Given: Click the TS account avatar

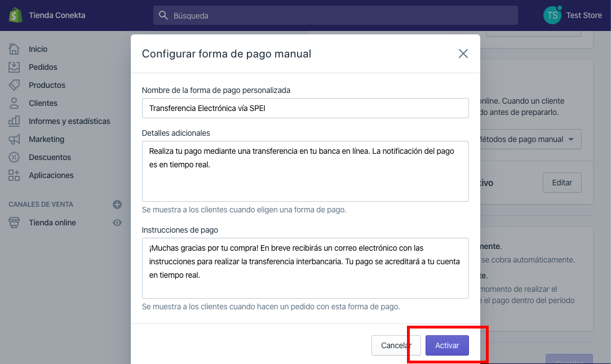Looking at the screenshot, I should click(x=552, y=15).
